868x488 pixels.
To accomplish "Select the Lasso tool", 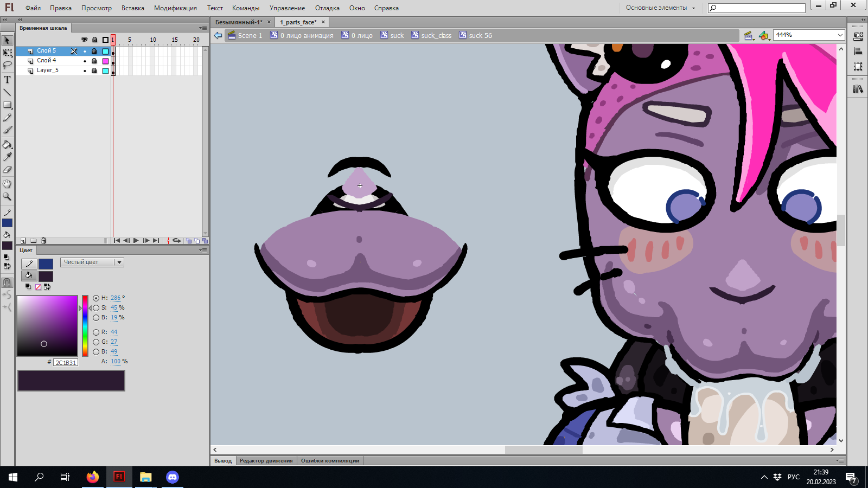I will pyautogui.click(x=7, y=66).
